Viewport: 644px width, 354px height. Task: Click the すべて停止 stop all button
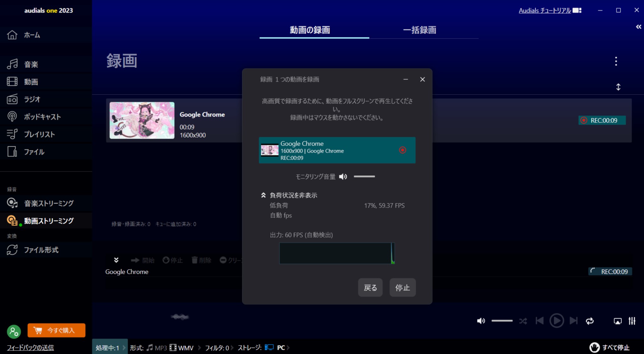pos(609,347)
